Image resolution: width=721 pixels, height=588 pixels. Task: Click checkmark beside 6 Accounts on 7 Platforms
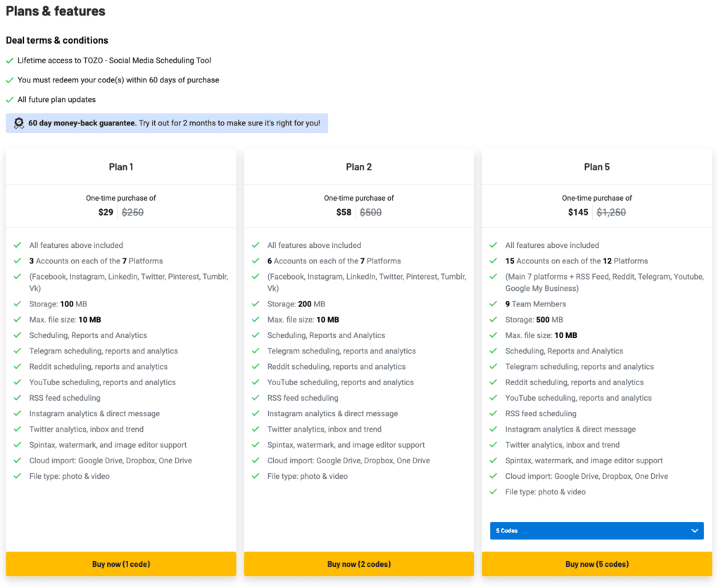tap(256, 261)
